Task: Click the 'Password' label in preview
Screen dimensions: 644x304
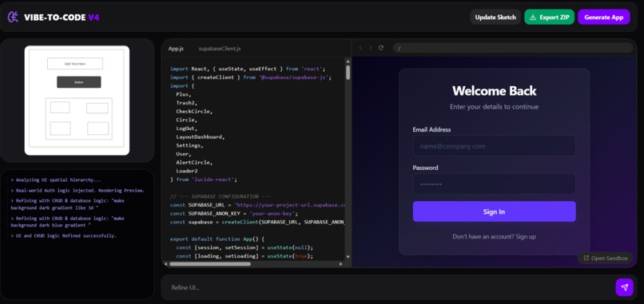Action: coord(425,168)
